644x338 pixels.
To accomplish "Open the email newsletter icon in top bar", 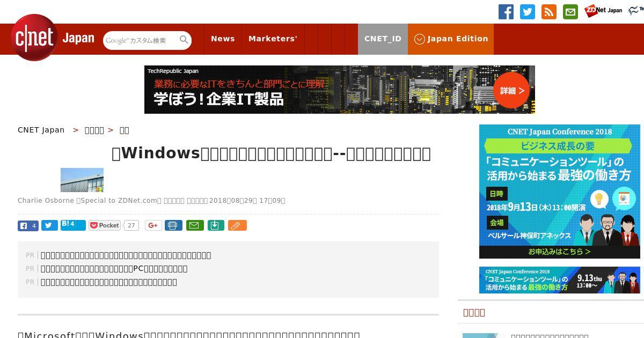I will pyautogui.click(x=570, y=12).
